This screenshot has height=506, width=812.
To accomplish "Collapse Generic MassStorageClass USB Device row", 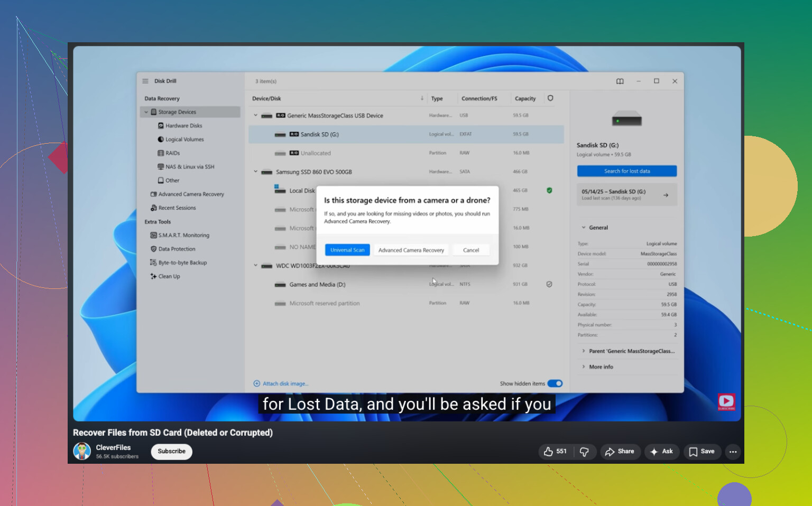I will (255, 115).
